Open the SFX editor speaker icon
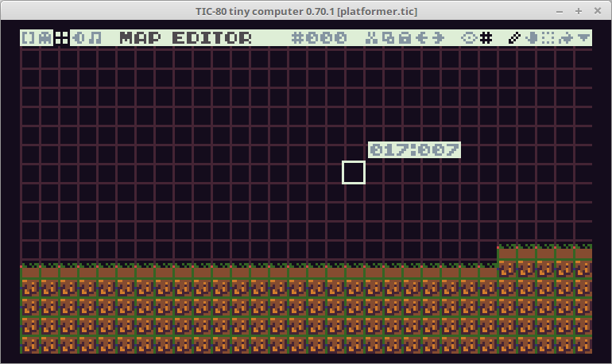The width and height of the screenshot is (612, 364). [79, 38]
